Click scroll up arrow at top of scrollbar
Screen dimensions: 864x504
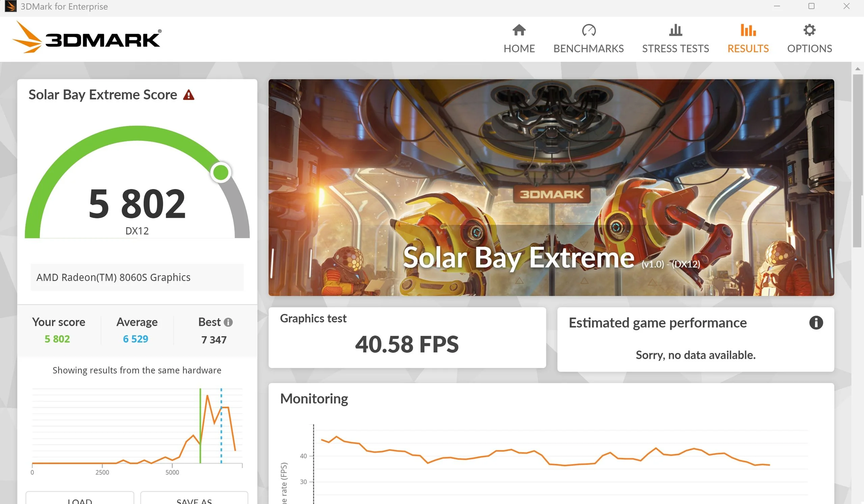(857, 69)
